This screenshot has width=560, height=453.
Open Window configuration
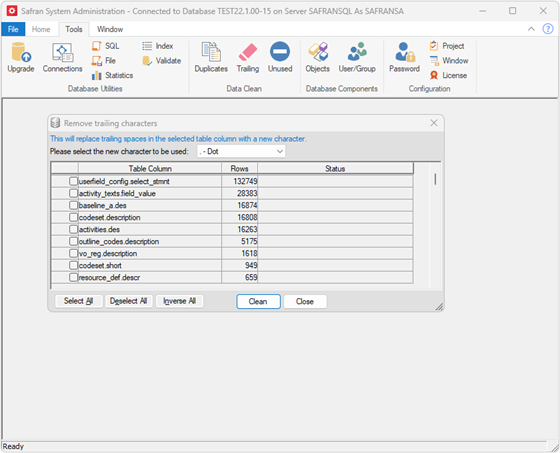449,61
